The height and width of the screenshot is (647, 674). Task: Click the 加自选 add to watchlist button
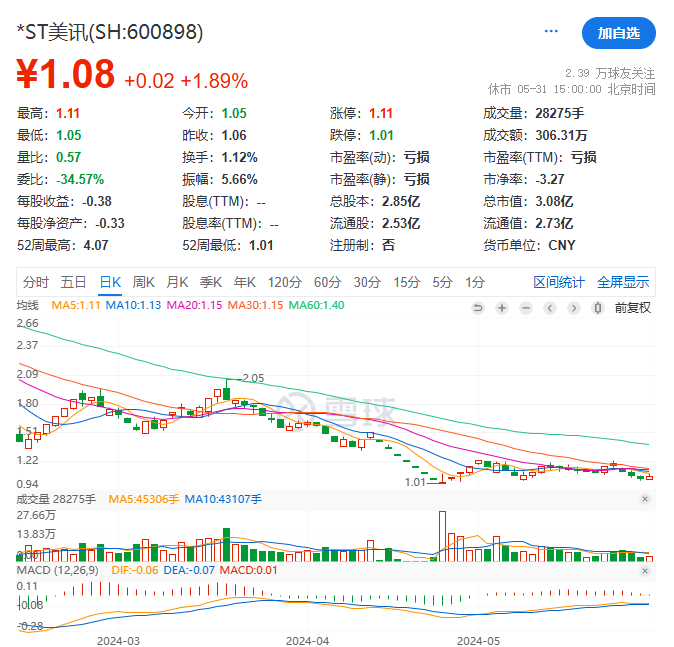click(618, 32)
